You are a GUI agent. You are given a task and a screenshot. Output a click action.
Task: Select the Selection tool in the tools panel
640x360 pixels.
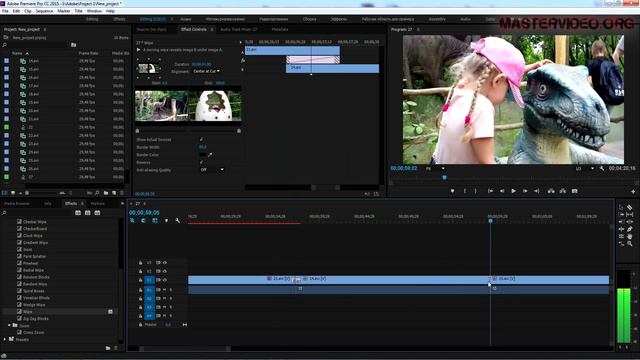(621, 207)
